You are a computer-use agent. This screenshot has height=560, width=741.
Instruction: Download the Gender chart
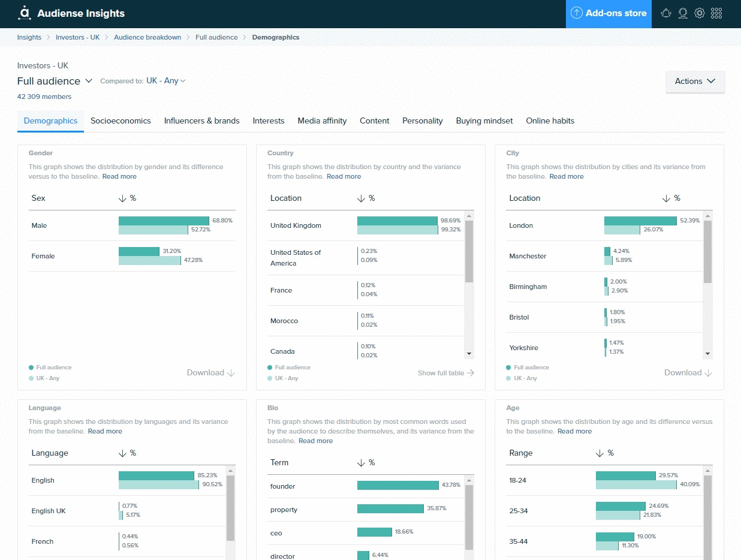[x=211, y=373]
